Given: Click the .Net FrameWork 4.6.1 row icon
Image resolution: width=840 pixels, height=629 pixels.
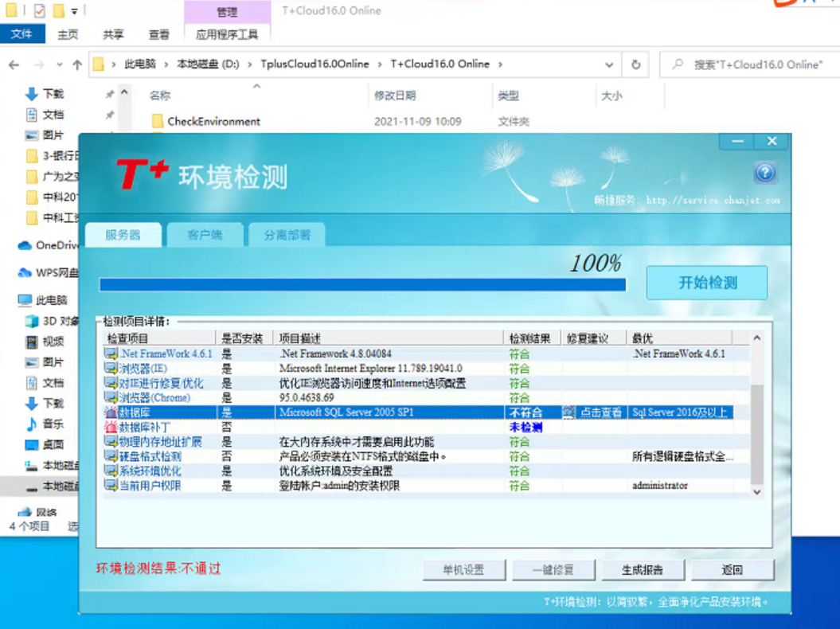Looking at the screenshot, I should pos(111,354).
